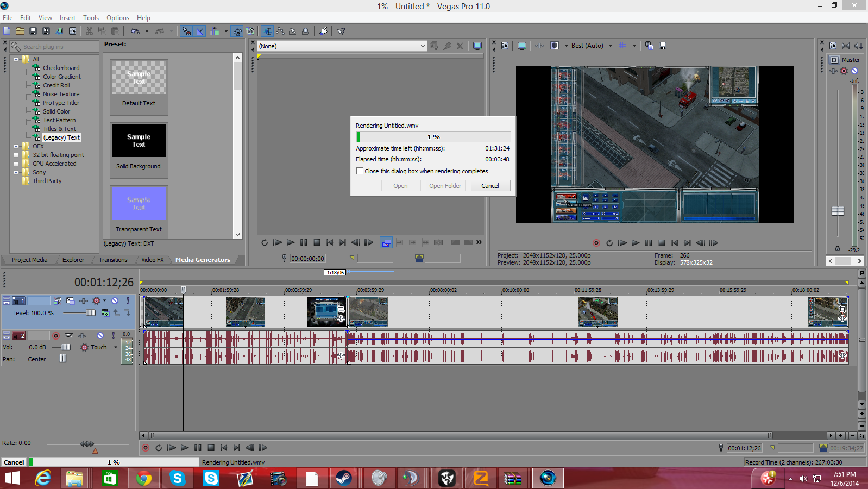This screenshot has height=489, width=868.
Task: Click Copy Snapshot to Clipboard icon
Action: [x=649, y=46]
